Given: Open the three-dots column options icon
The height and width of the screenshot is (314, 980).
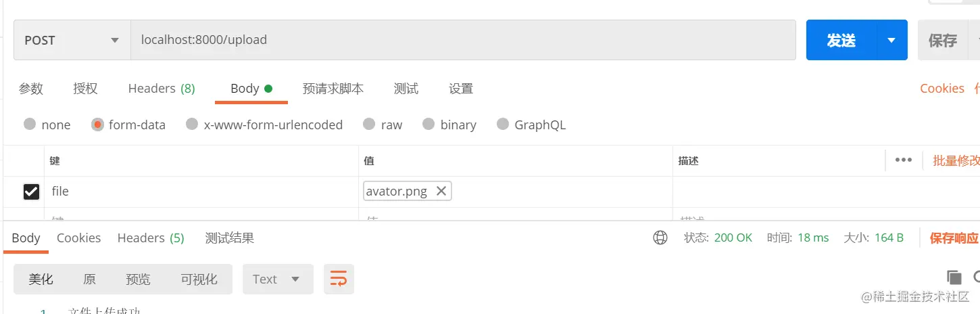Looking at the screenshot, I should tap(903, 160).
